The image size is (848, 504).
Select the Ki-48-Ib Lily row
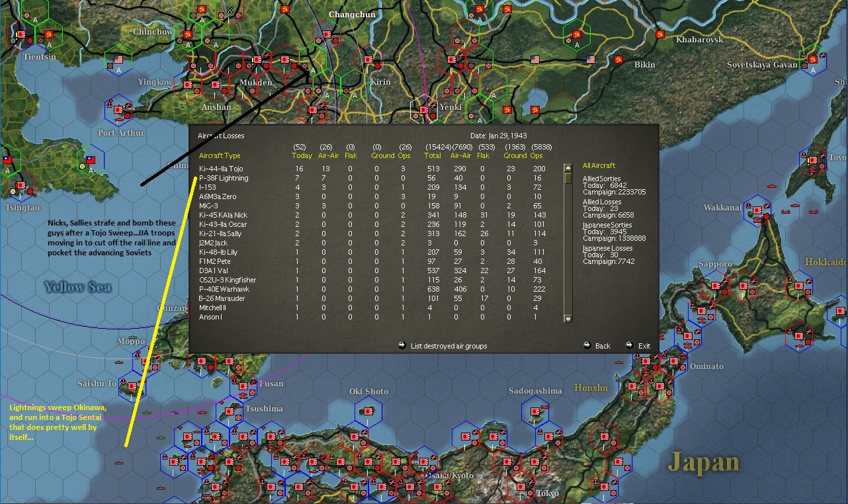pos(373,253)
